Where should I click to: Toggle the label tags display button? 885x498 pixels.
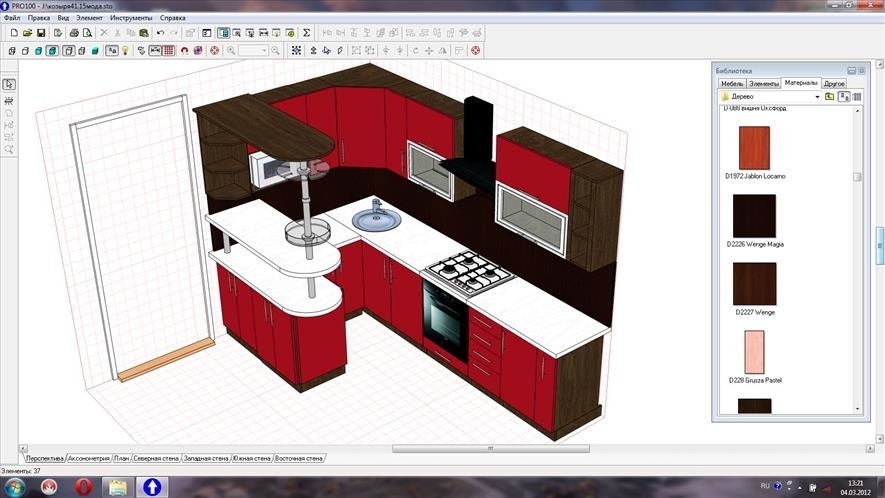coord(112,51)
